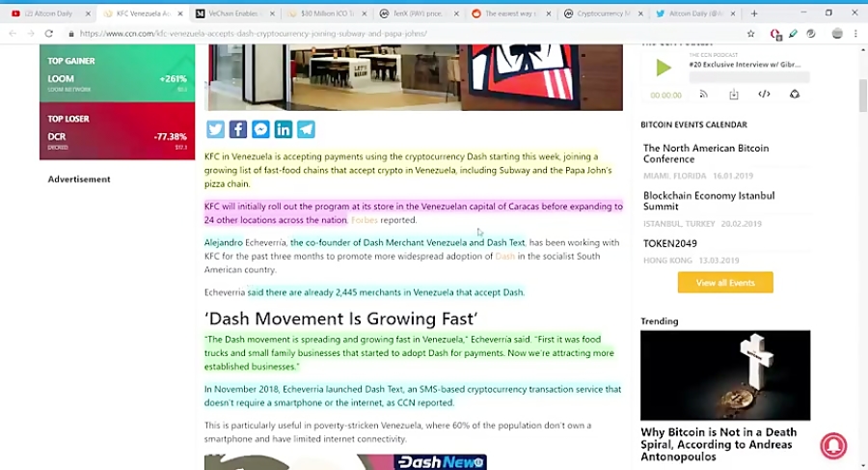Open the Forbes link in article
This screenshot has height=470, width=868.
tap(365, 220)
